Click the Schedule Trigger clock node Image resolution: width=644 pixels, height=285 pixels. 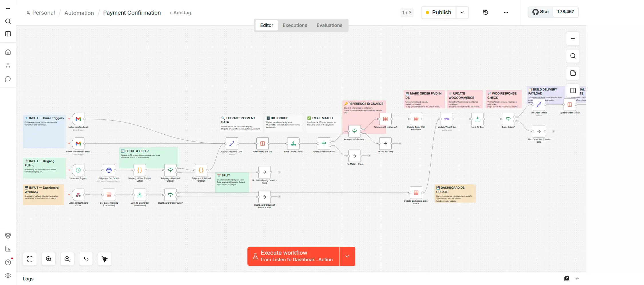click(x=78, y=170)
